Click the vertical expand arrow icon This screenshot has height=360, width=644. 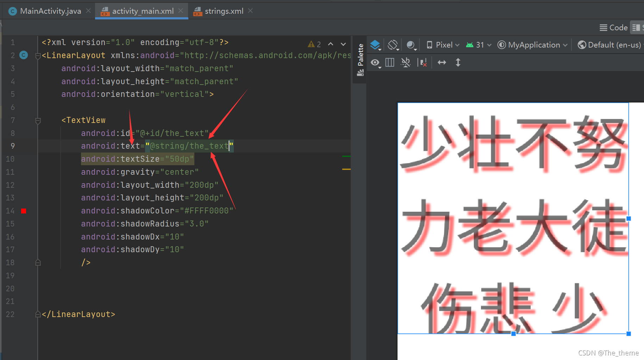coord(458,63)
